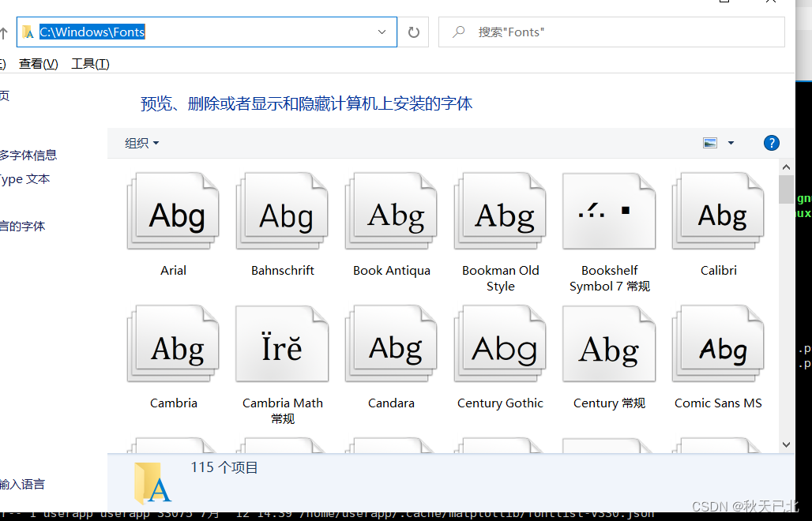Click the search magnifier icon
812x521 pixels.
[458, 32]
